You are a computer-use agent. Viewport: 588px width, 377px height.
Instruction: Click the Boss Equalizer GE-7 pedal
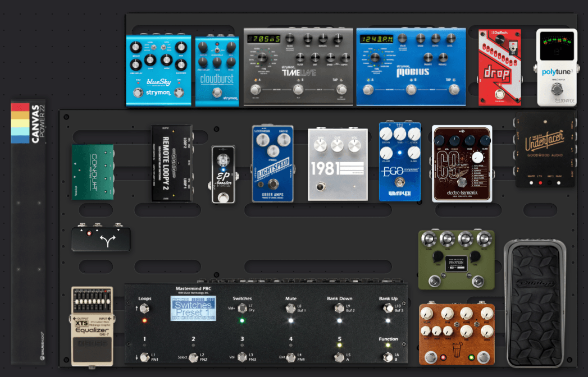point(92,325)
